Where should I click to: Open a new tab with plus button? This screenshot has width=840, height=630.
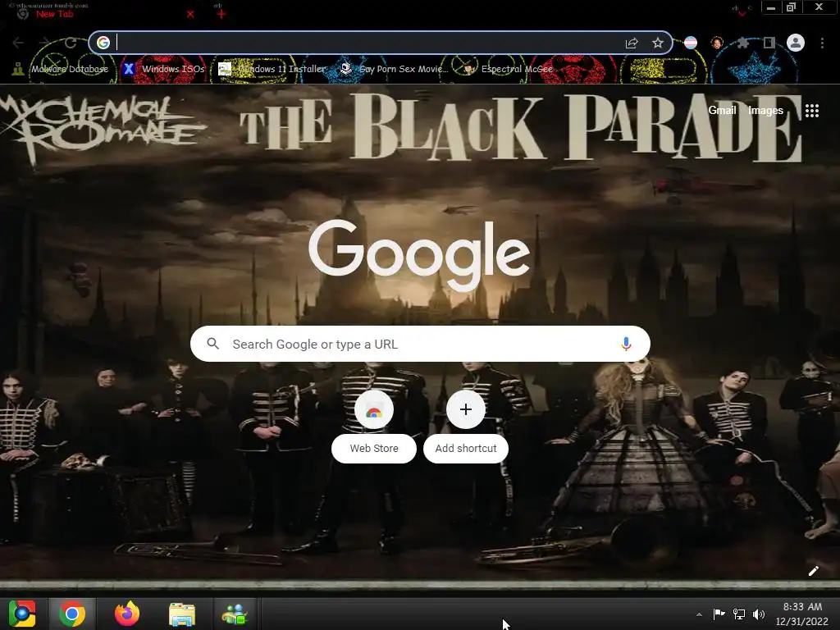(221, 14)
